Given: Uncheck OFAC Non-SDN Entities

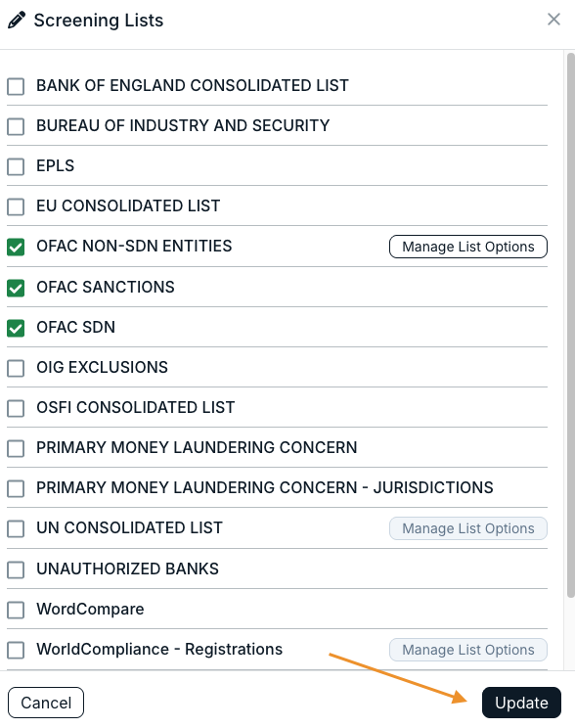Looking at the screenshot, I should pyautogui.click(x=16, y=247).
